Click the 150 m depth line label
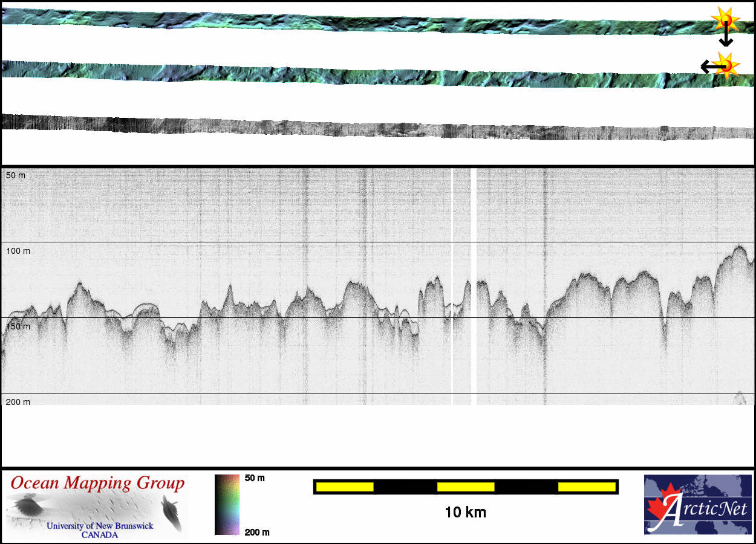 coord(18,326)
